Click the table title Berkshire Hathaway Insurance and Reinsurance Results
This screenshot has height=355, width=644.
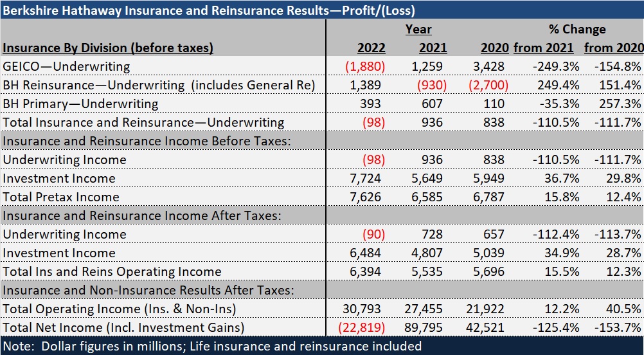pyautogui.click(x=209, y=10)
